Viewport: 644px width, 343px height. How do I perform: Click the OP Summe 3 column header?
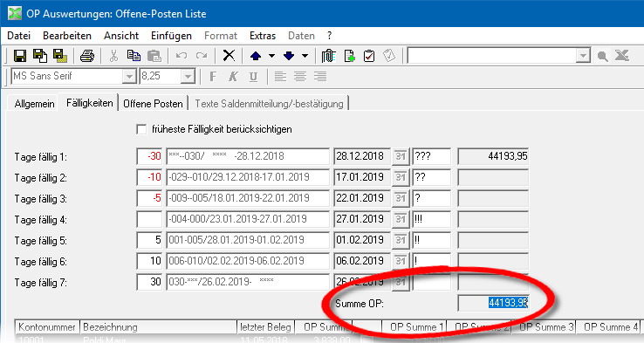point(544,327)
